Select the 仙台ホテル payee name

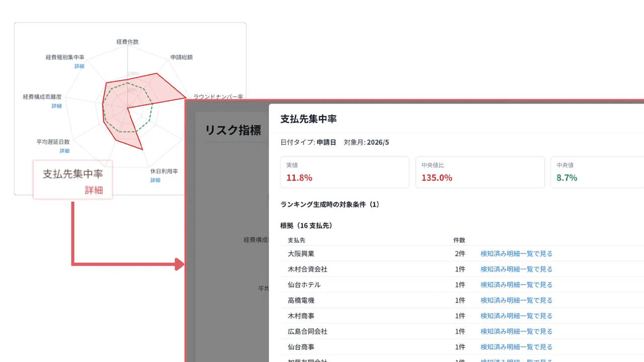304,285
